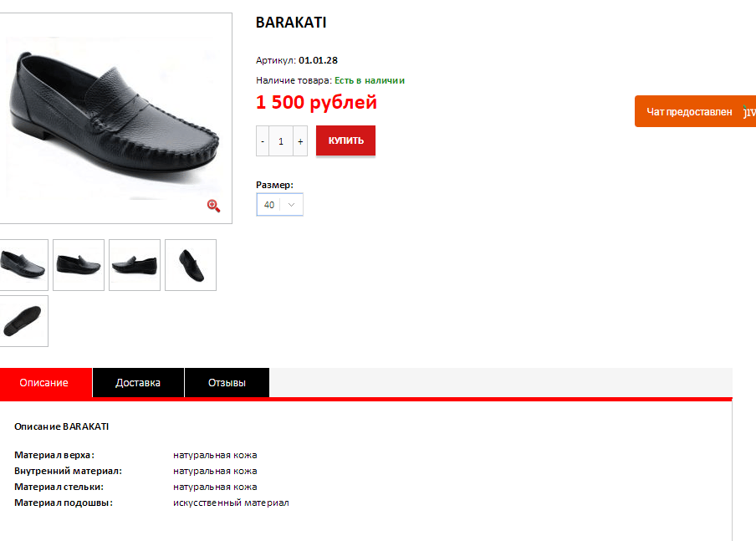Click the jivo logo on chat widget
The height and width of the screenshot is (541, 756).
[749, 112]
